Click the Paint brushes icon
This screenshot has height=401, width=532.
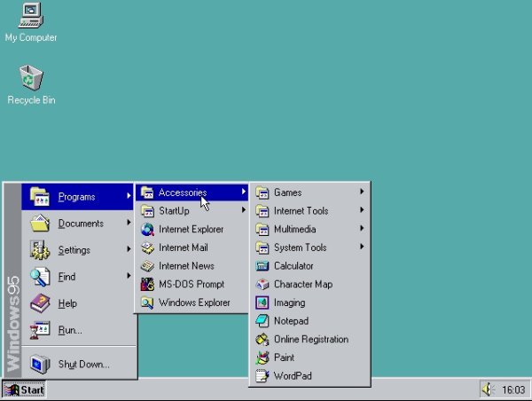click(x=262, y=358)
